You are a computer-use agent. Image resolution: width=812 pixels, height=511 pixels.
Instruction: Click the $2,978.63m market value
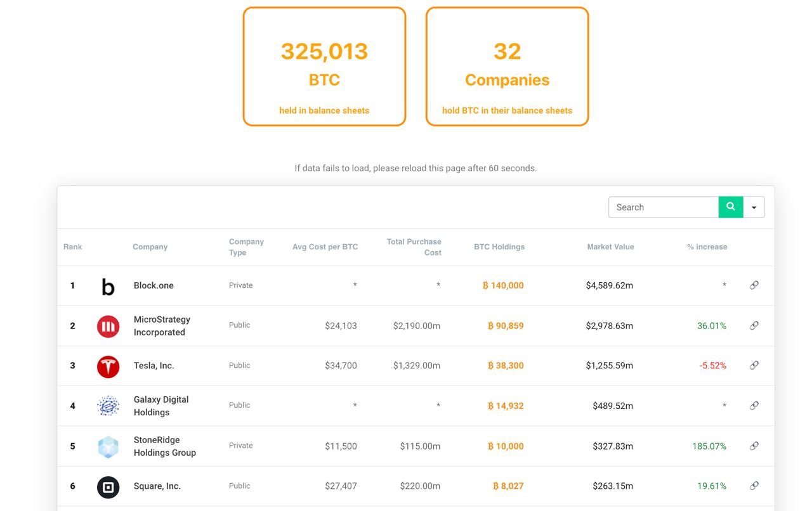pyautogui.click(x=610, y=326)
